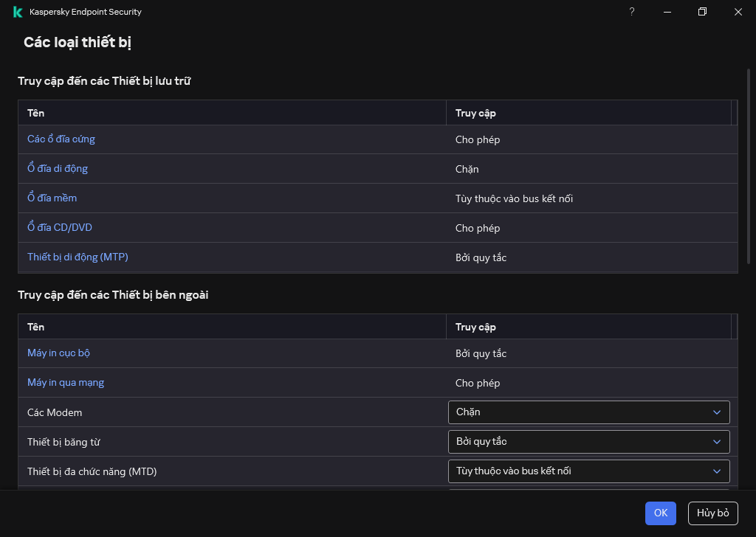Open the Ổ đĩa mềm link
This screenshot has height=537, width=756.
point(52,198)
